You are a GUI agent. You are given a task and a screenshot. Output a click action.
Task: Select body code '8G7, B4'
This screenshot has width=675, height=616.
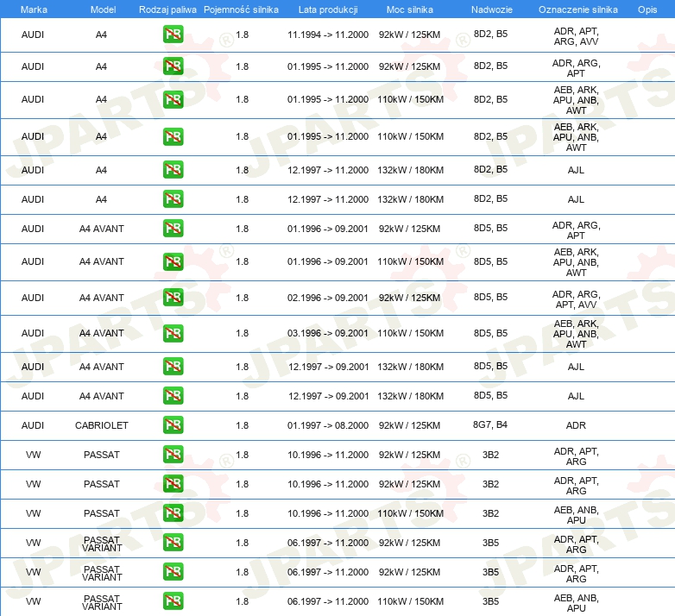(490, 424)
